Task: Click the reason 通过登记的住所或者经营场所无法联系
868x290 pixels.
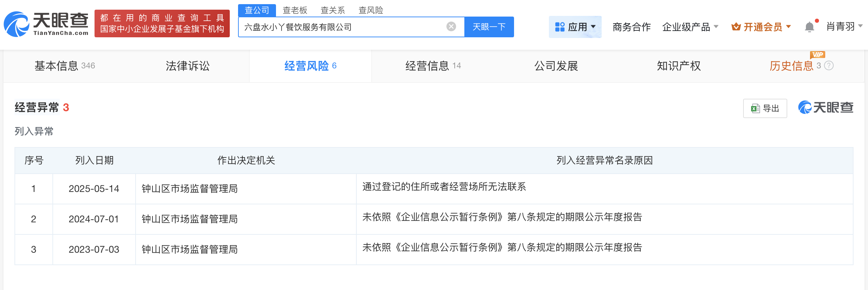Action: (x=444, y=187)
